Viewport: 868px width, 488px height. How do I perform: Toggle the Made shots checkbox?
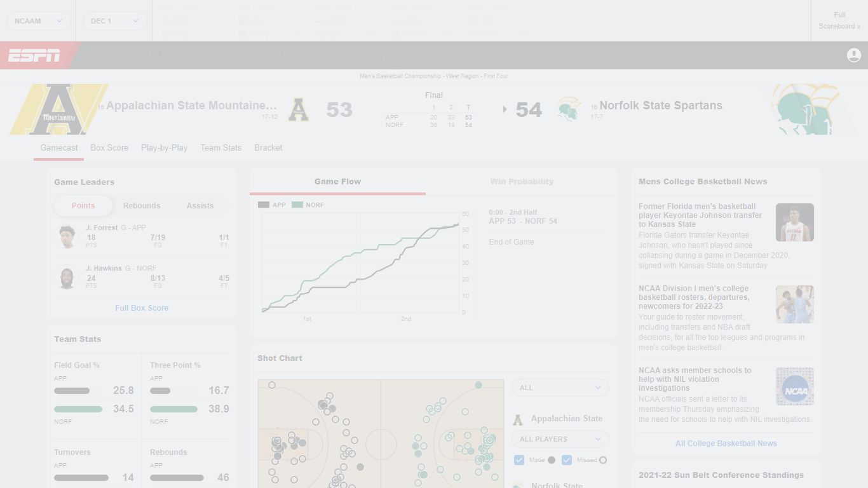tap(519, 460)
